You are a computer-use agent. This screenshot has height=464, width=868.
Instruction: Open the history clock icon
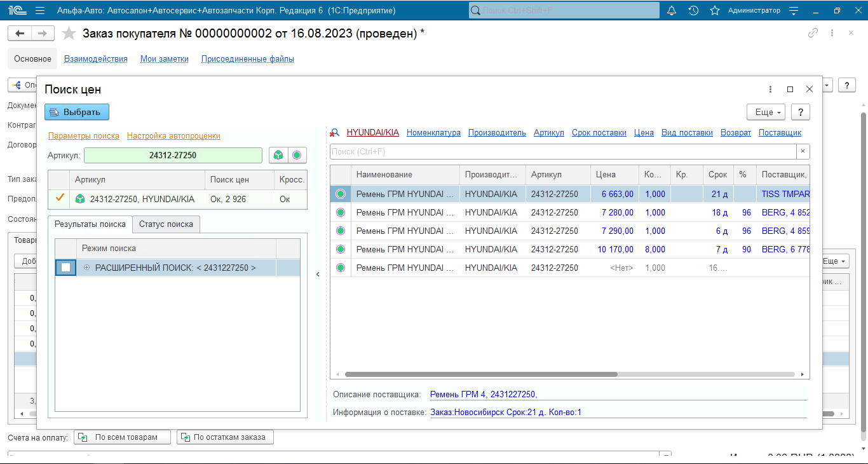[693, 11]
